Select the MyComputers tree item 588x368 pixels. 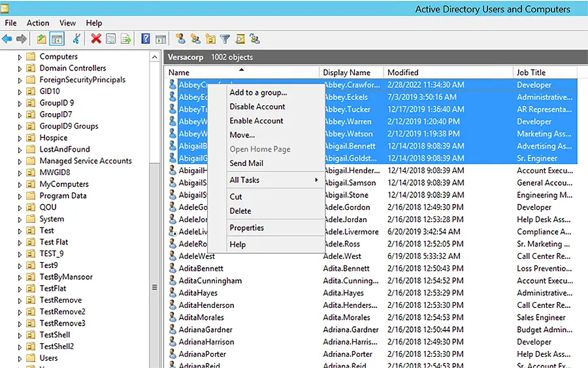(64, 184)
